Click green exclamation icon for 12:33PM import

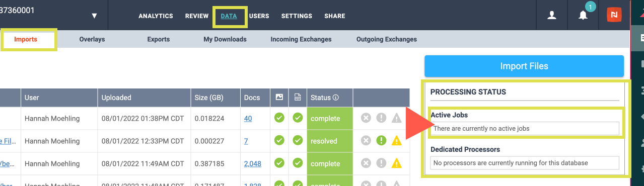pyautogui.click(x=381, y=141)
